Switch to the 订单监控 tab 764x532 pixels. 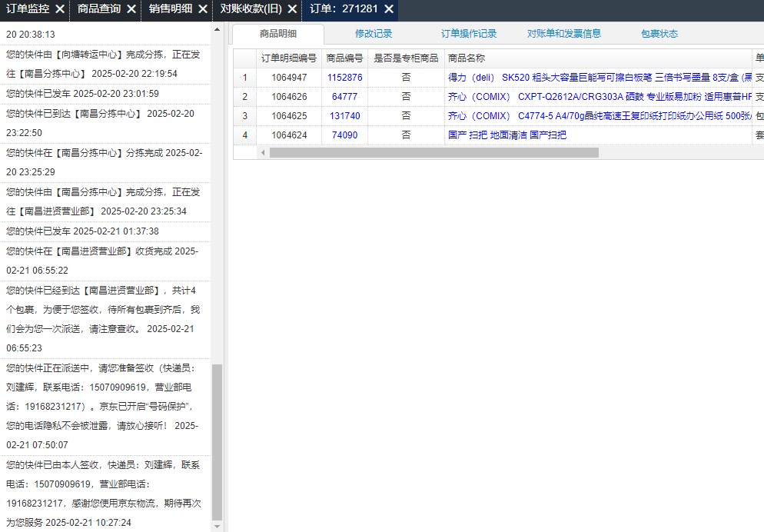(28, 9)
